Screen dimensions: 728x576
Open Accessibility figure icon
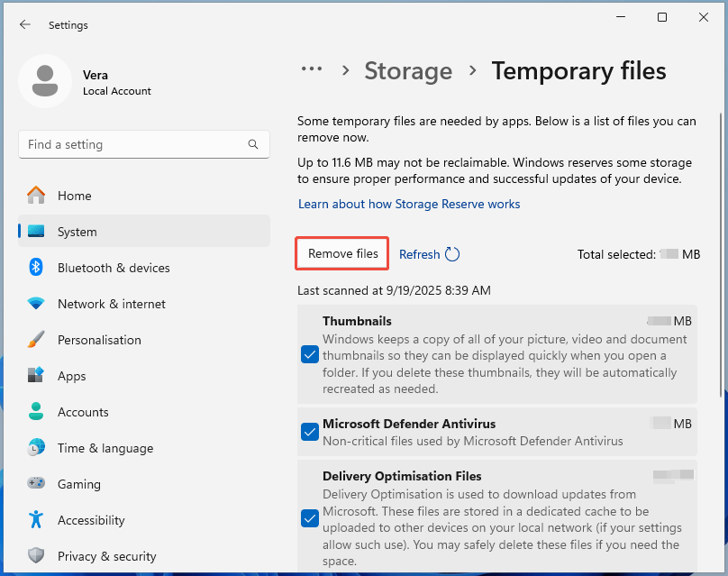coord(36,520)
